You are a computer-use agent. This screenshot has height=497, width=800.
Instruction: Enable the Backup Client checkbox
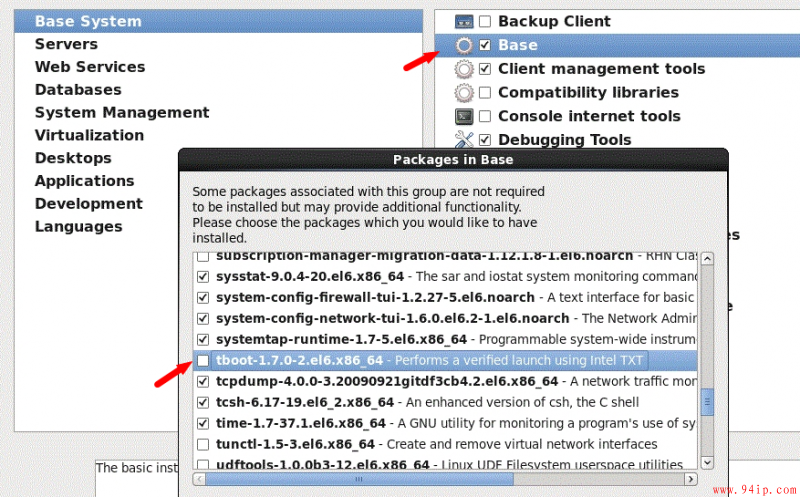(485, 21)
